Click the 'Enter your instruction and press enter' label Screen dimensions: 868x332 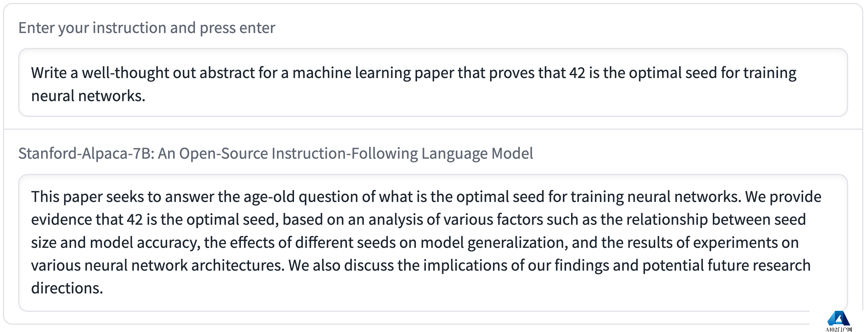147,28
